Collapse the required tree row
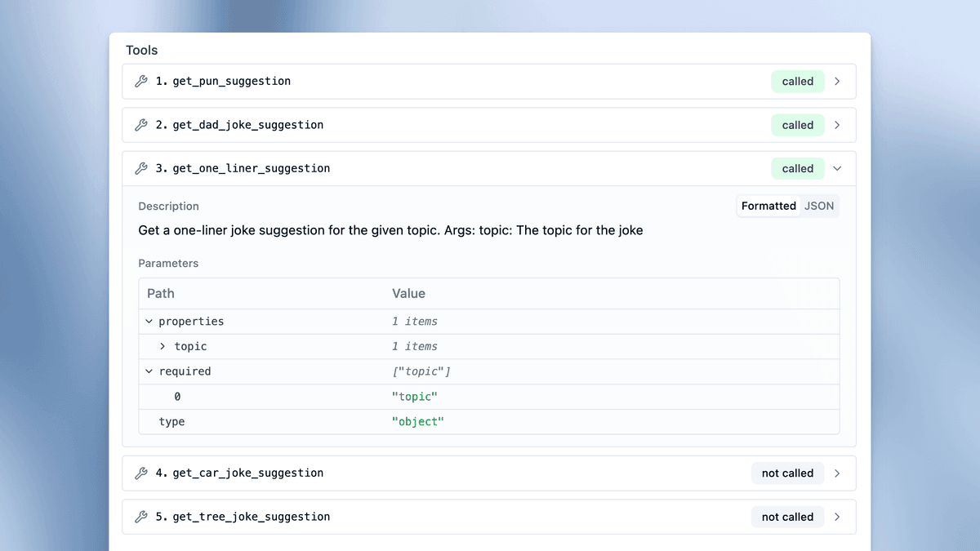The image size is (980, 551). click(149, 371)
